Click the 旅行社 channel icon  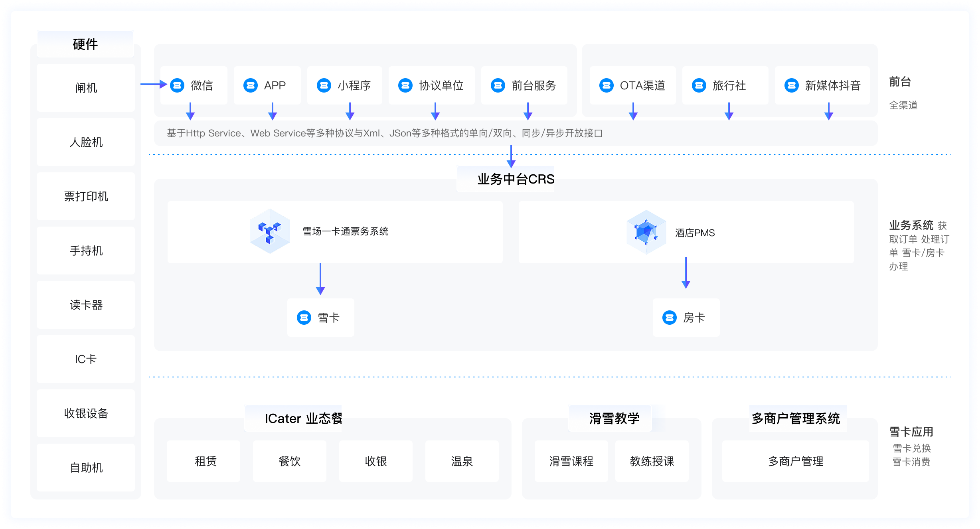coord(699,85)
